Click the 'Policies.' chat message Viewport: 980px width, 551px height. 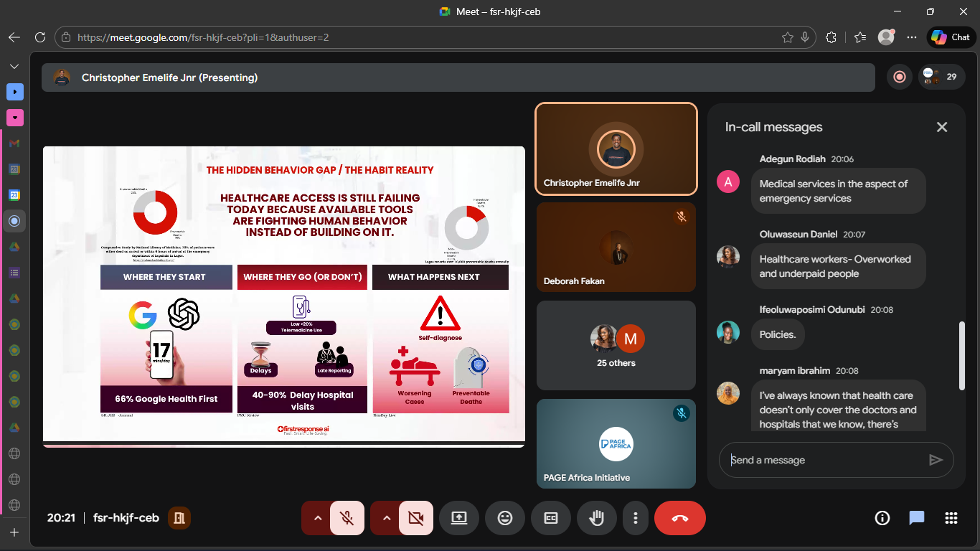tap(778, 334)
